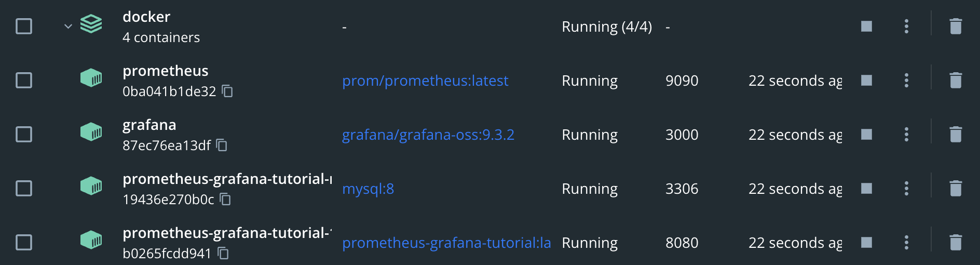Viewport: 980px width, 265px height.
Task: Open more actions for grafana container
Action: coord(906,135)
